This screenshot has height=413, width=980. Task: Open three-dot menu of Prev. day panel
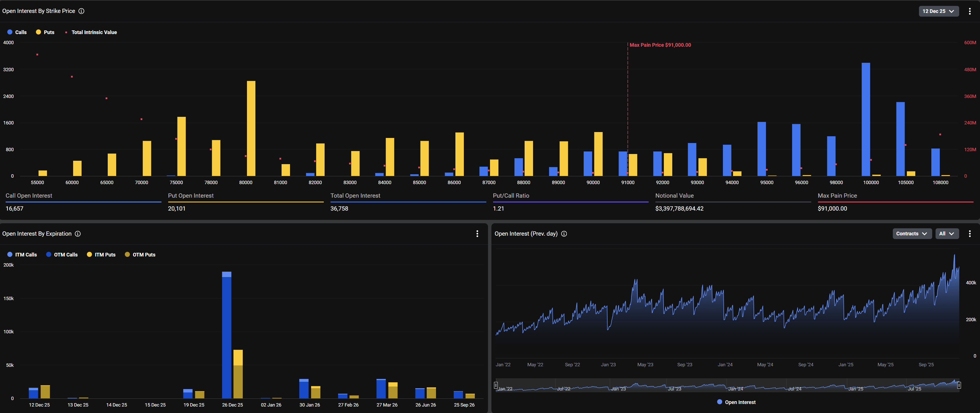(x=969, y=234)
